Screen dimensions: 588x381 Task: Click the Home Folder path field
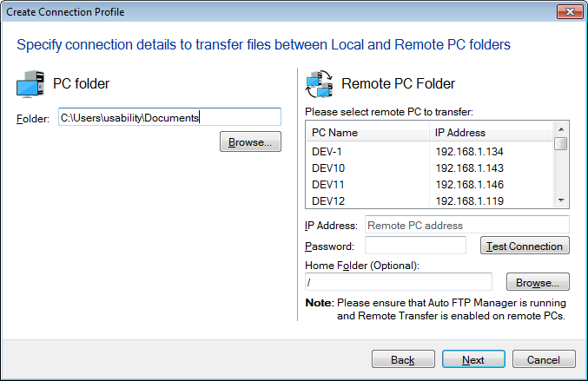[x=399, y=282]
